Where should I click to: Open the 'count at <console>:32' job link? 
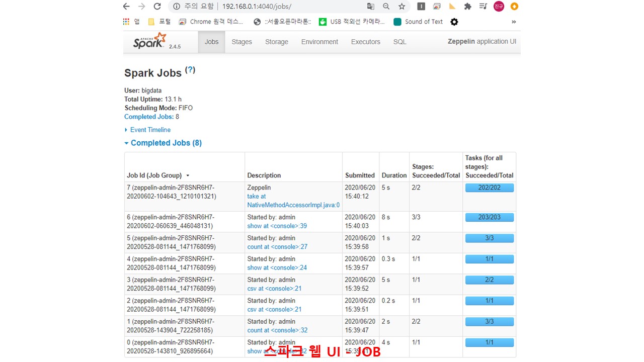277,330
